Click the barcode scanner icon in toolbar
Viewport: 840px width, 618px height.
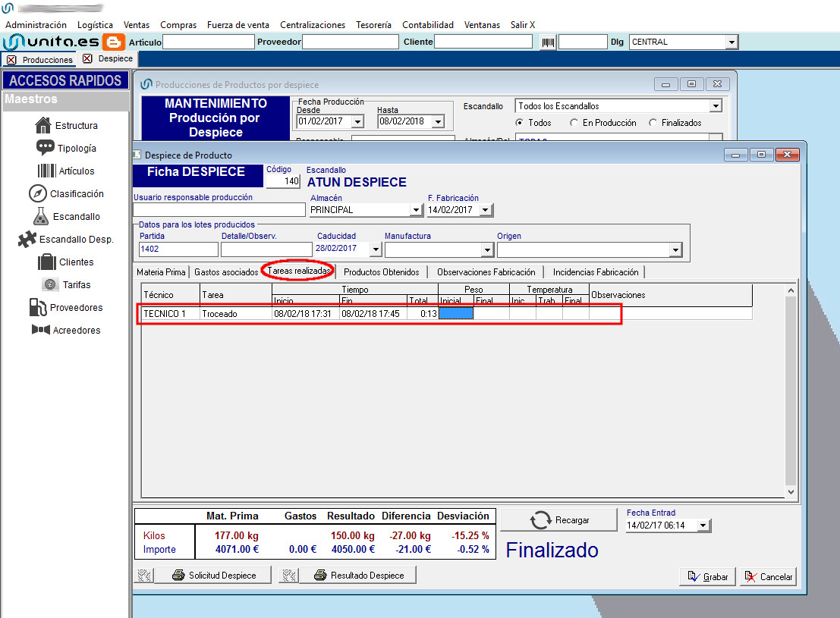coord(548,42)
